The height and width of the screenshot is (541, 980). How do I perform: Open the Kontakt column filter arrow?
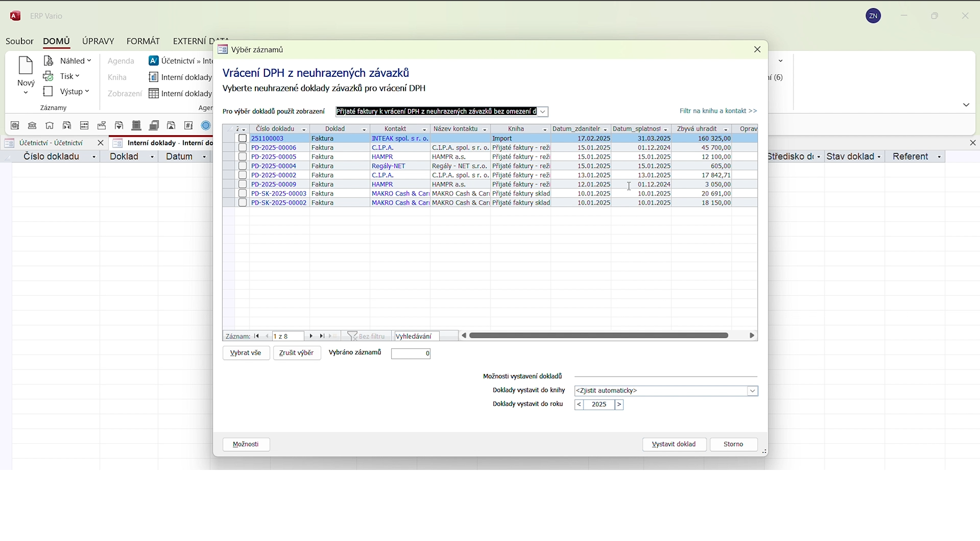424,129
